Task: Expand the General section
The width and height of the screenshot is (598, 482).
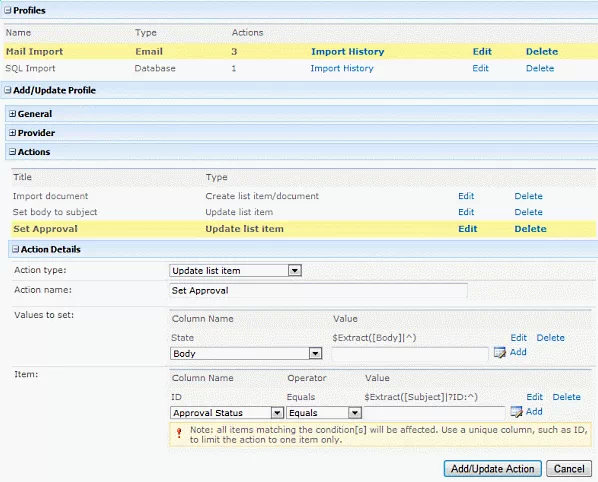Action: point(13,114)
